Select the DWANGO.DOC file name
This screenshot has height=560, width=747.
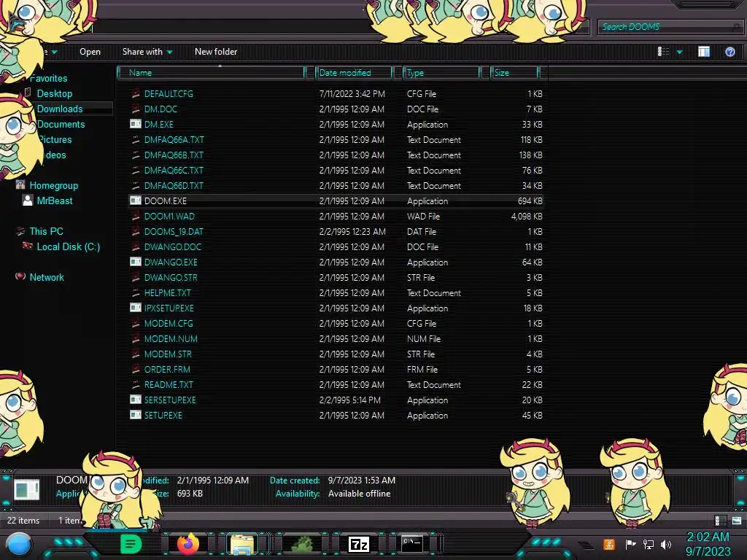[x=173, y=246]
